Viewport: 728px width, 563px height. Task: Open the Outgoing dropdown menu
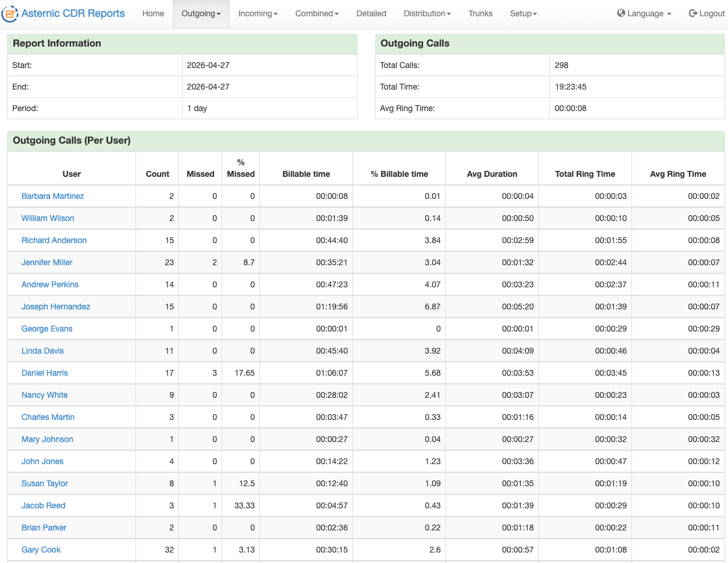(201, 13)
